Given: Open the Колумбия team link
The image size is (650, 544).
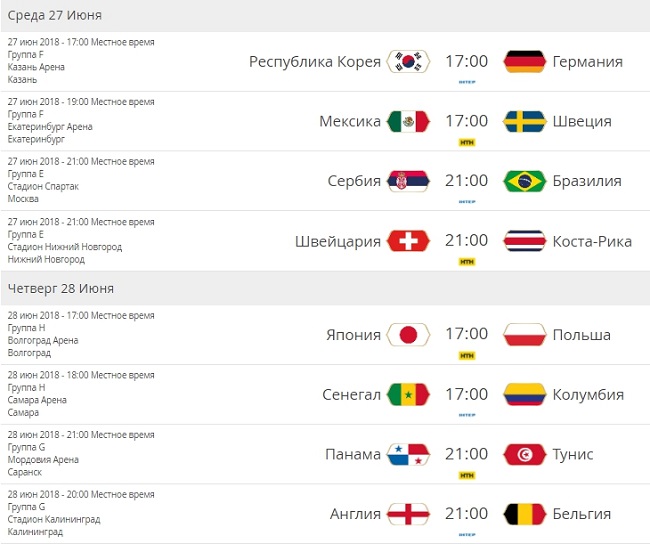Looking at the screenshot, I should coord(588,395).
